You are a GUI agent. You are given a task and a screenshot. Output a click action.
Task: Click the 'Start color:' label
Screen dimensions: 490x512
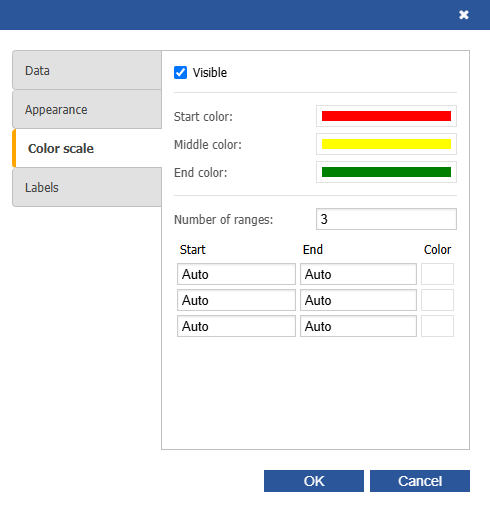coord(203,117)
